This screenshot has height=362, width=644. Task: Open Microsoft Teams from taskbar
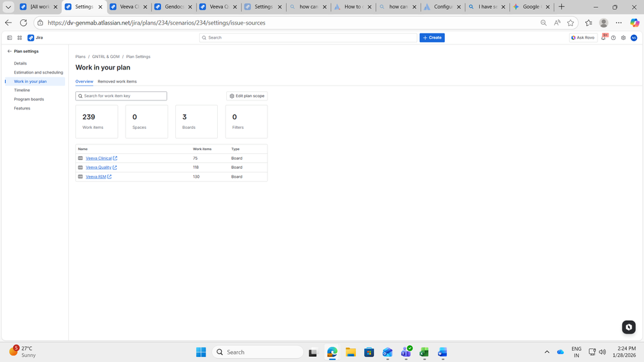point(405,352)
